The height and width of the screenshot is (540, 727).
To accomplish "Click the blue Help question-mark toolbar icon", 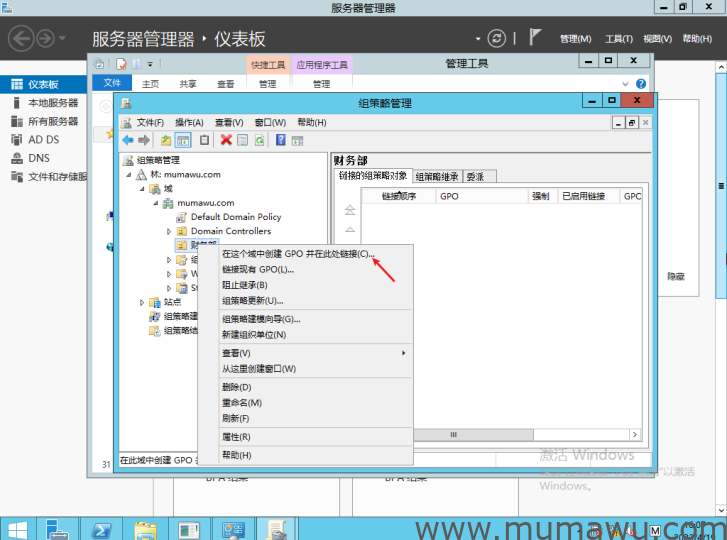I will pos(281,140).
